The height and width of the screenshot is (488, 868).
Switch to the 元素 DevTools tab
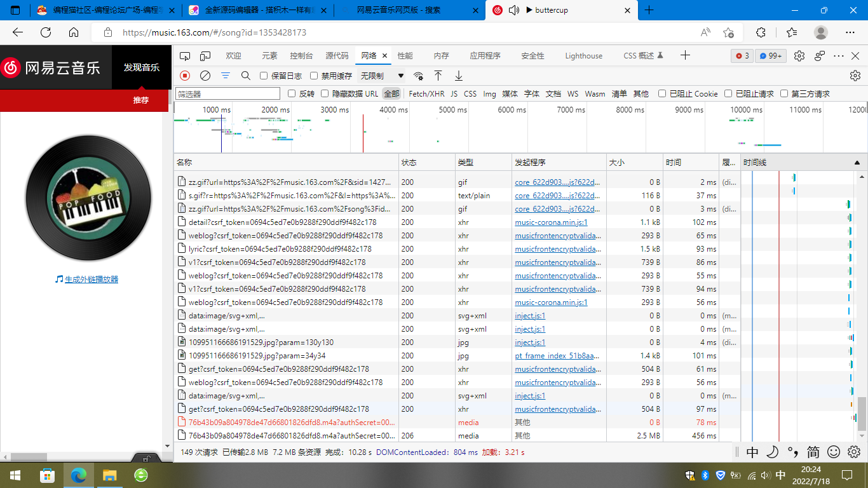pyautogui.click(x=269, y=56)
